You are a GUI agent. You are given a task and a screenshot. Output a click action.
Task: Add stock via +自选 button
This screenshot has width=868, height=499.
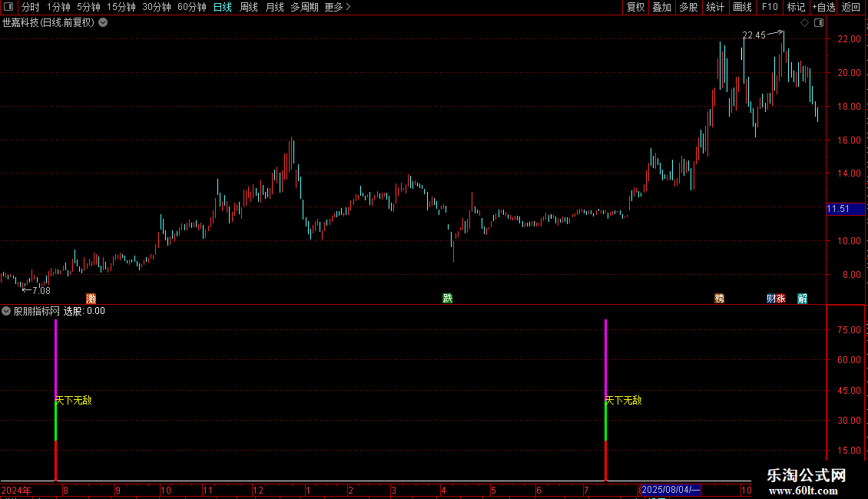[x=823, y=7]
